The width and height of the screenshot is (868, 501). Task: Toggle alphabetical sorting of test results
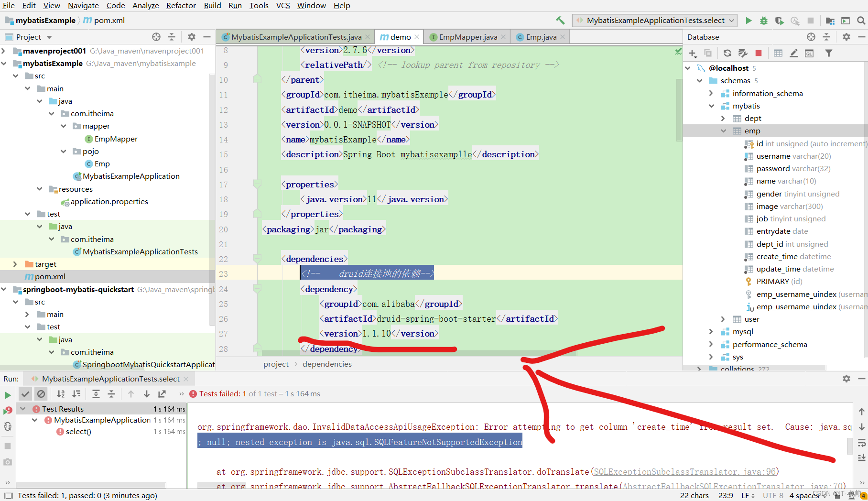click(61, 394)
